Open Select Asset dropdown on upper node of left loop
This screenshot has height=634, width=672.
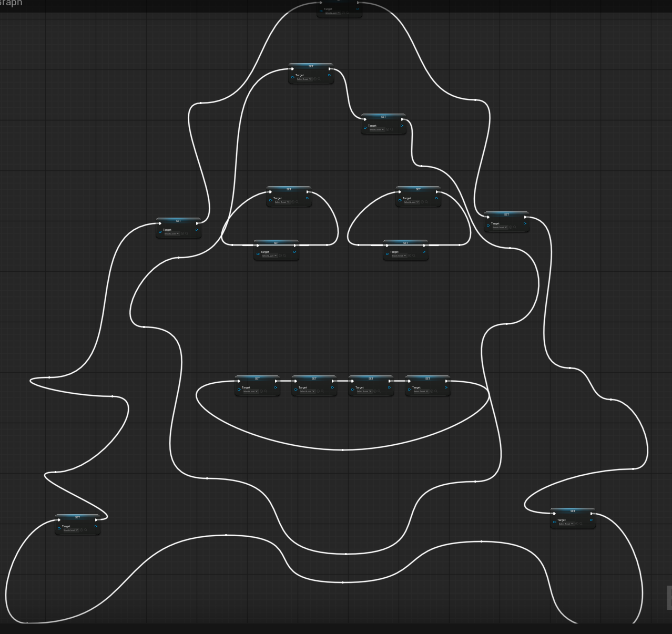[282, 202]
